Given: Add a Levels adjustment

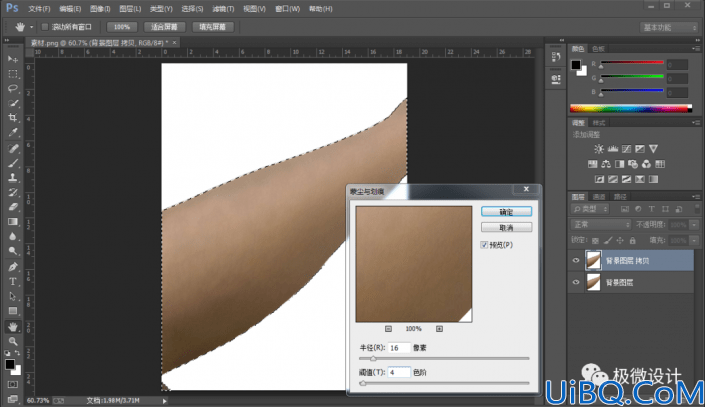Looking at the screenshot, I should 613,149.
